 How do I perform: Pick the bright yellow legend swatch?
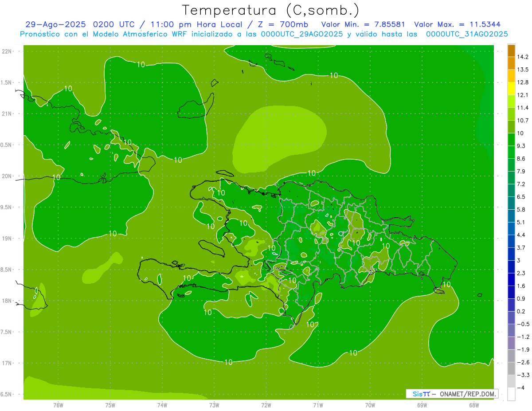(511, 89)
